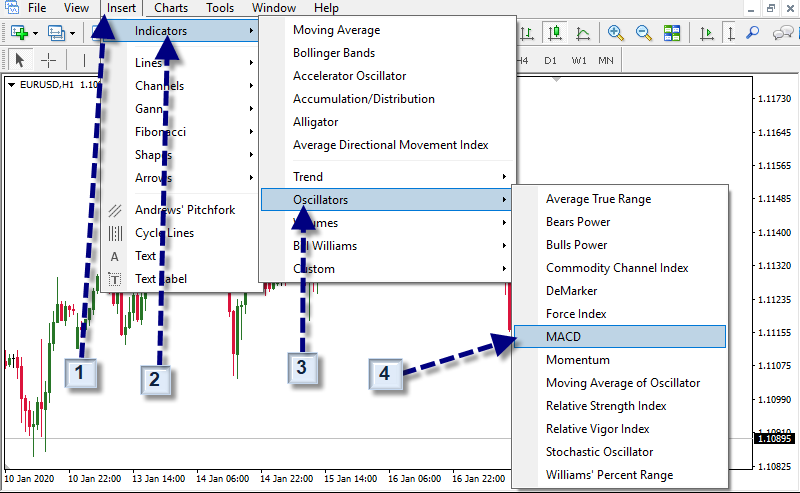This screenshot has height=493, width=800.
Task: Select MACD from oscillators list
Action: [x=620, y=337]
